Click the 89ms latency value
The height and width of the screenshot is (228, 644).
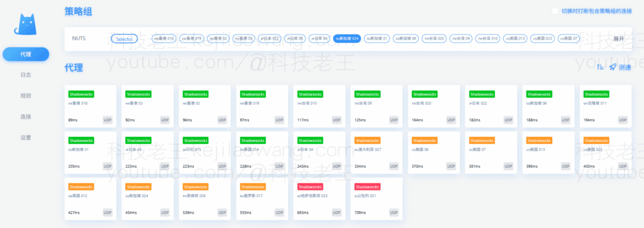73,121
